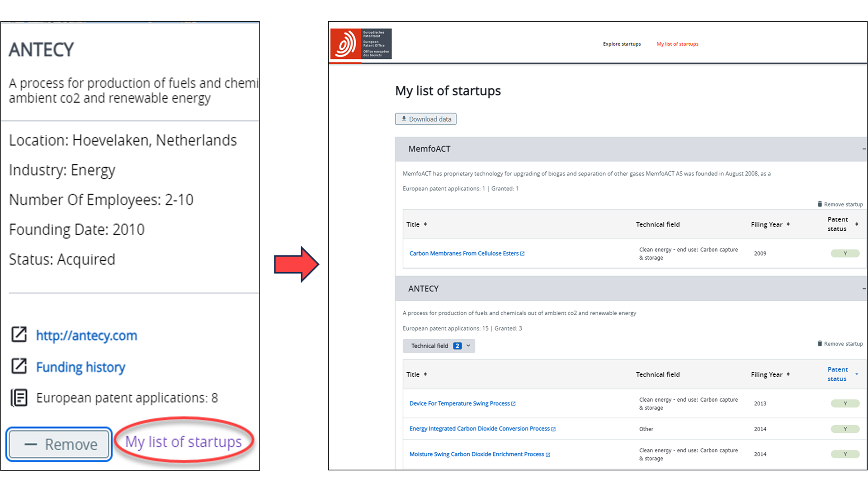
Task: Click the Patent status Y badge for Moisture Swing
Action: [844, 454]
